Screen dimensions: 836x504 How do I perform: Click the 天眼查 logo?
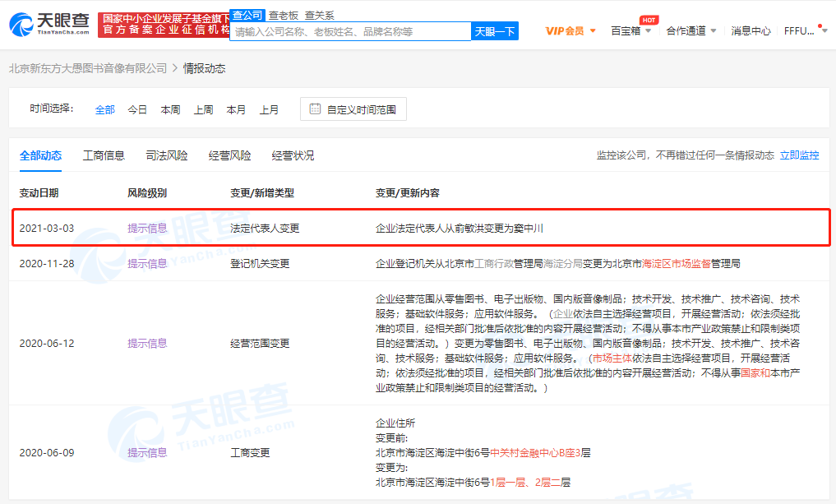(x=49, y=24)
